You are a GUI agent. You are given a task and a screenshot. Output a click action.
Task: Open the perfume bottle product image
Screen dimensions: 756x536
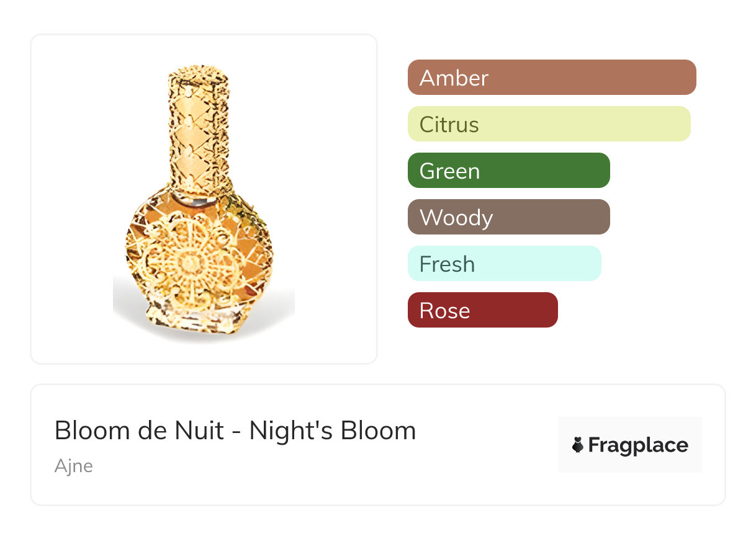pyautogui.click(x=204, y=199)
